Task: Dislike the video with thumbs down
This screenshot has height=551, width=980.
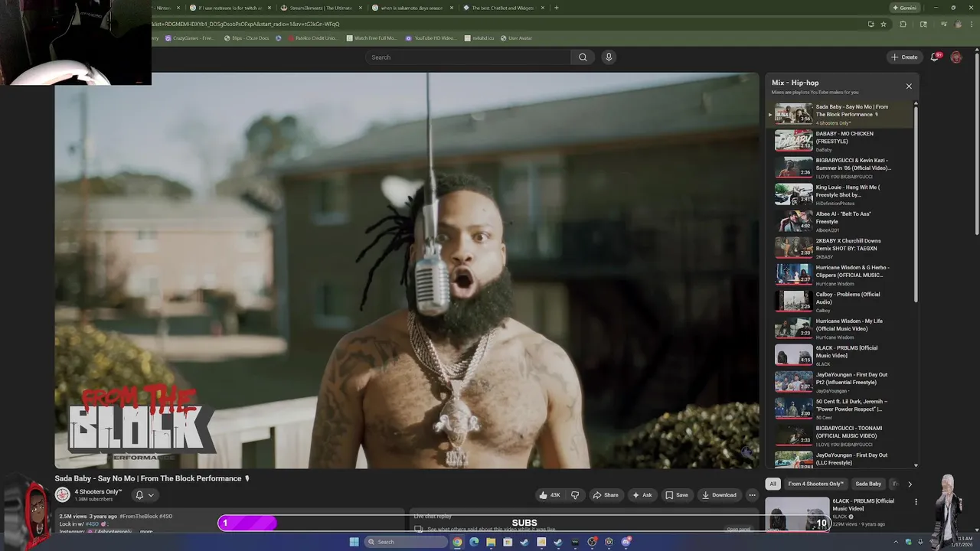Action: [575, 495]
